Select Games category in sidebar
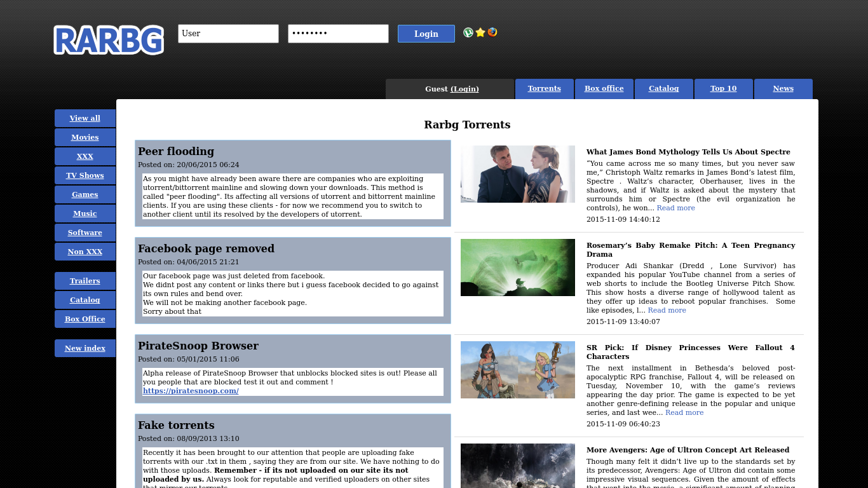 (85, 194)
